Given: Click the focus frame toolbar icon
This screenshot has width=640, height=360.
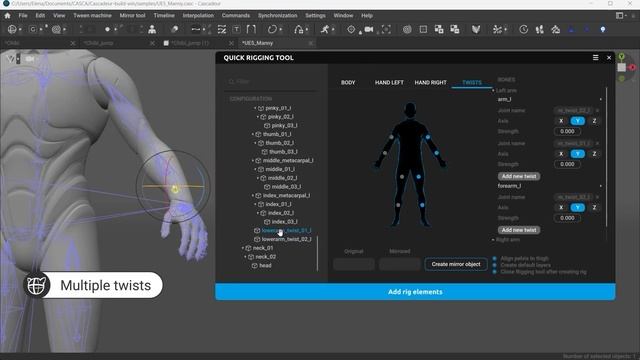Looking at the screenshot, I should click(x=386, y=29).
